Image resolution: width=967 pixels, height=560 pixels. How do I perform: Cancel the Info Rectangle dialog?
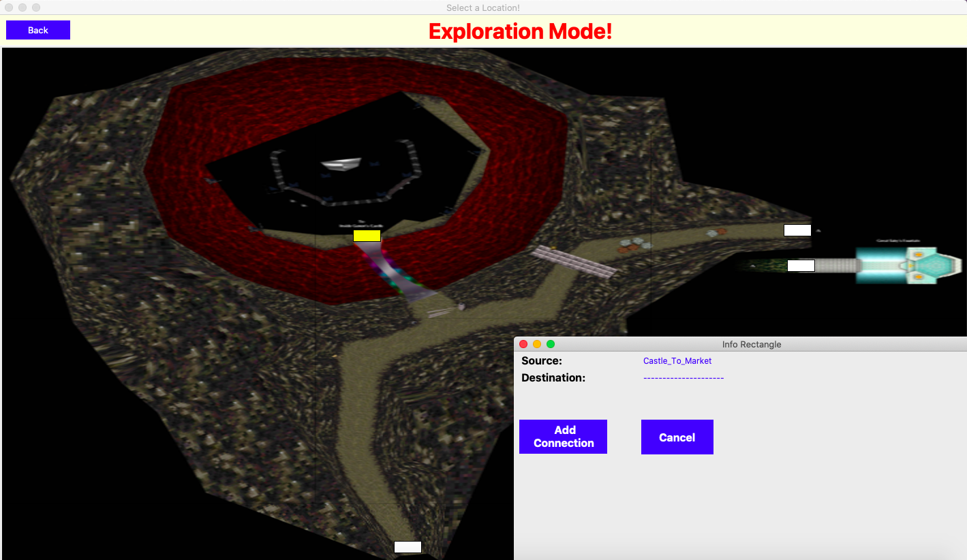(x=677, y=437)
